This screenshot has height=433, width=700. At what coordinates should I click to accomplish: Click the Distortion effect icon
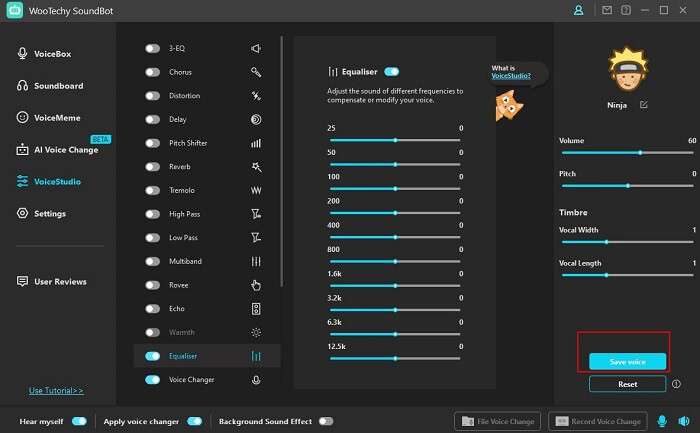256,96
